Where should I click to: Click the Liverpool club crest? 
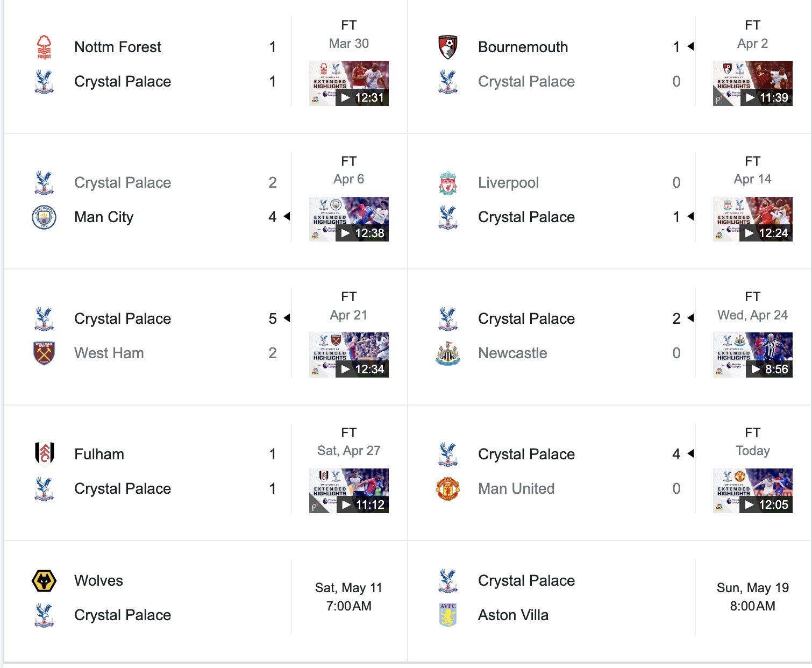tap(448, 182)
